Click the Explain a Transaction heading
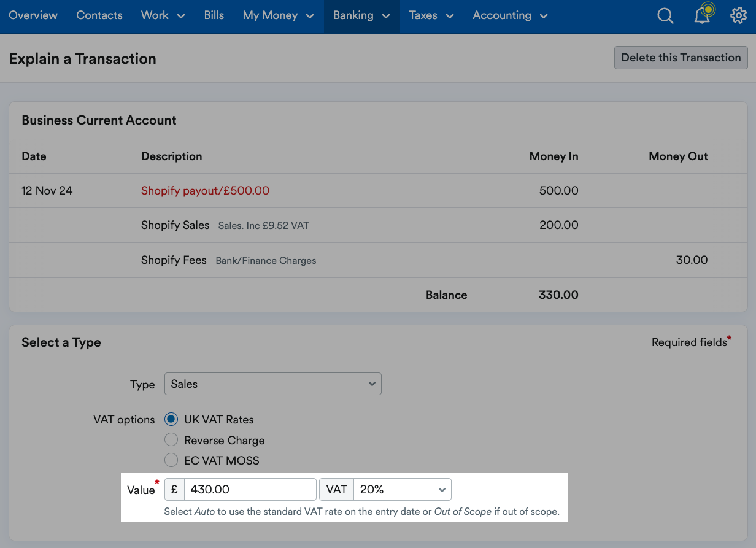This screenshot has width=756, height=548. [x=83, y=59]
